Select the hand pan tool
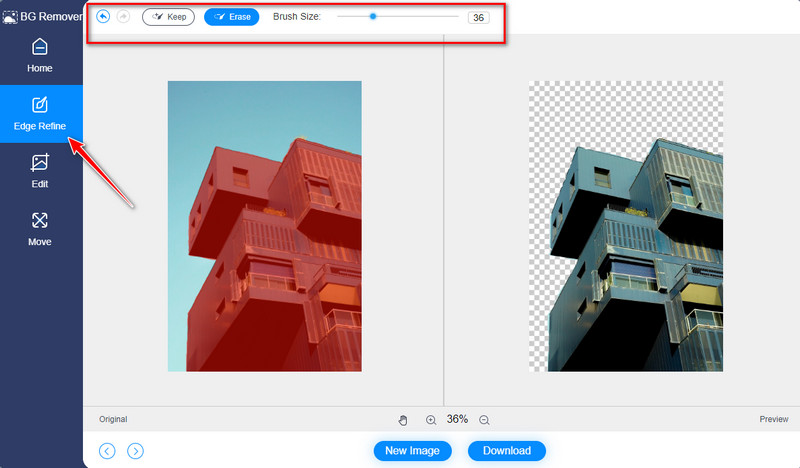The height and width of the screenshot is (468, 800). 404,420
